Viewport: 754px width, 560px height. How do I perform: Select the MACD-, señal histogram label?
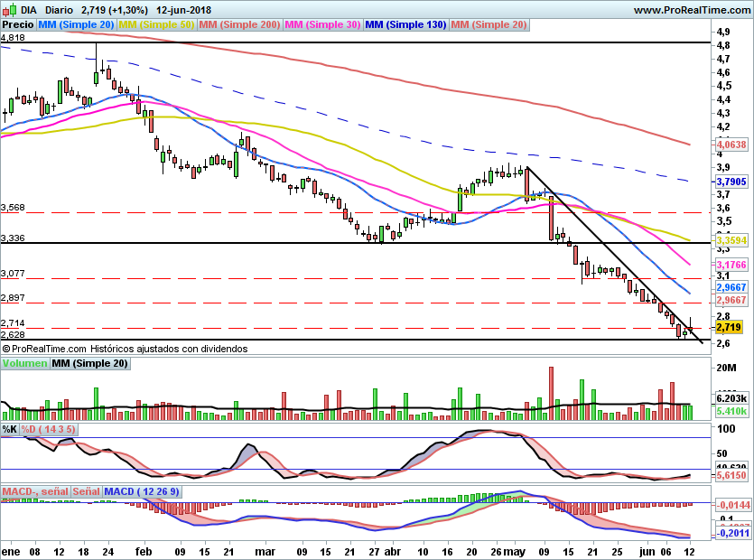[x=35, y=491]
